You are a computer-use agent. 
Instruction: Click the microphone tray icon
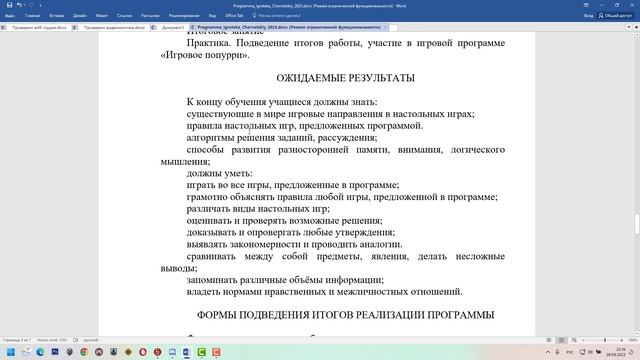point(557,352)
